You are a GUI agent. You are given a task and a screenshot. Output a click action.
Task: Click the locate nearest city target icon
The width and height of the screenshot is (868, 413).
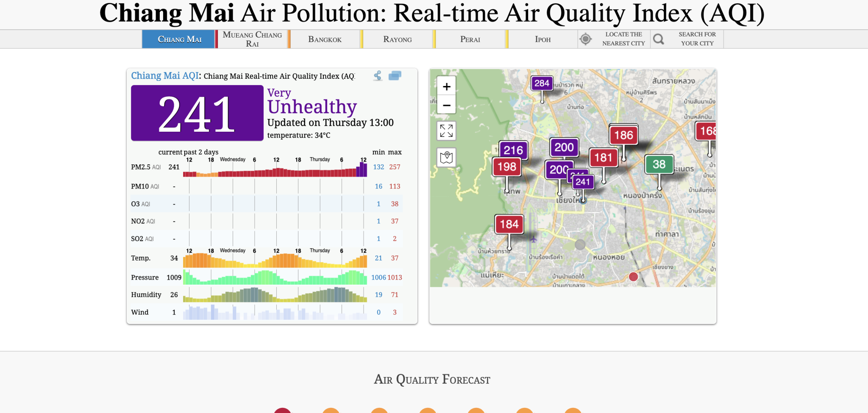(585, 39)
